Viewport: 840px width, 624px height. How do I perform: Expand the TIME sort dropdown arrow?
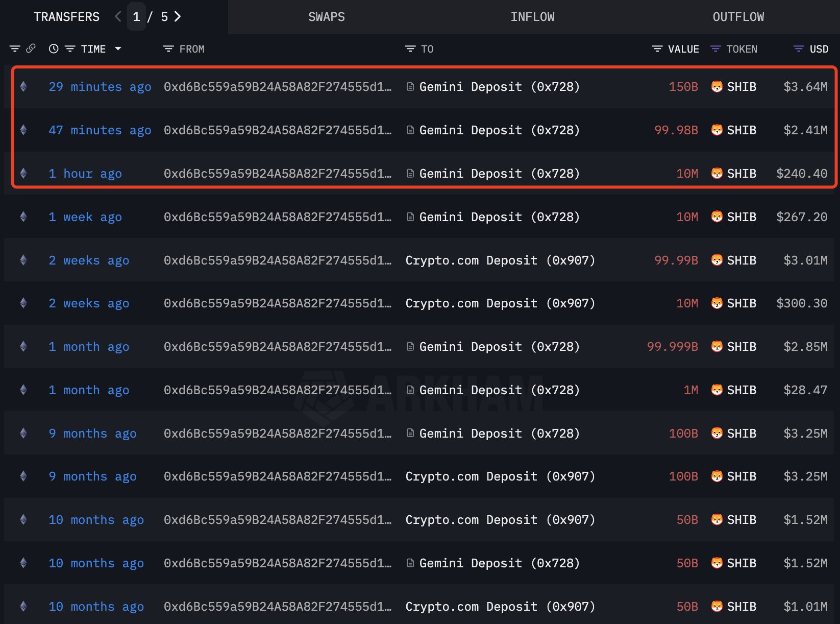pos(118,49)
